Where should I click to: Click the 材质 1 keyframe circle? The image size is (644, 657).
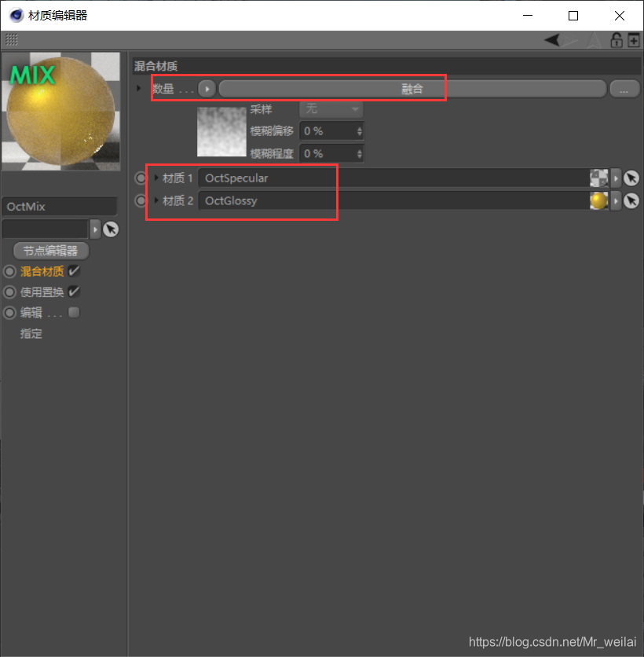141,178
